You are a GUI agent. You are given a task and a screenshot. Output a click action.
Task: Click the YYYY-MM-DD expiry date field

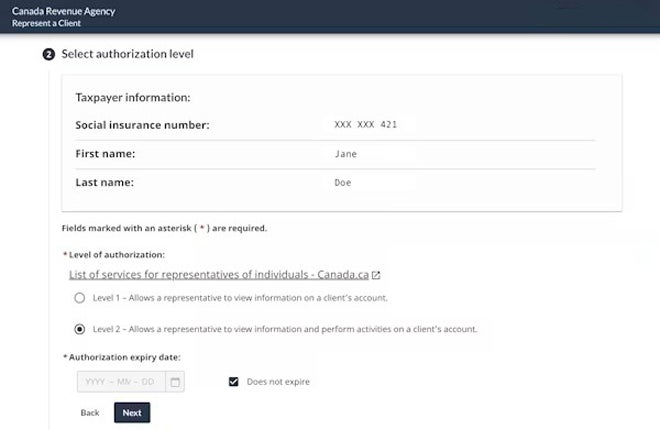coord(121,382)
